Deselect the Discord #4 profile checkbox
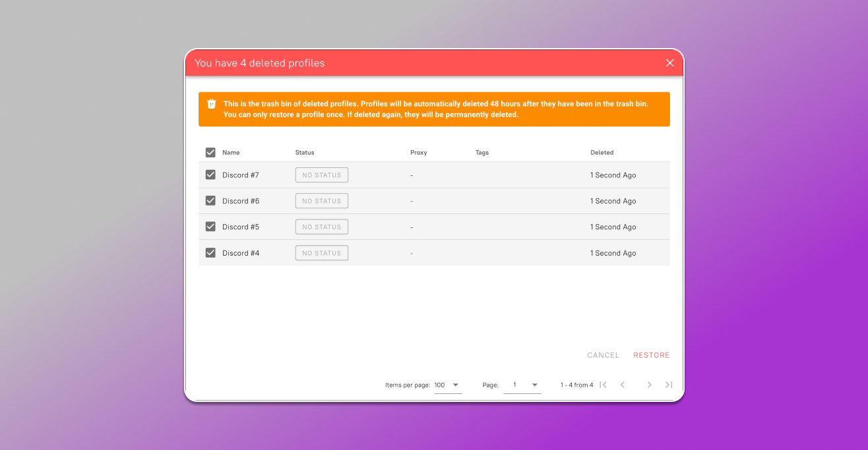868x450 pixels. [210, 253]
